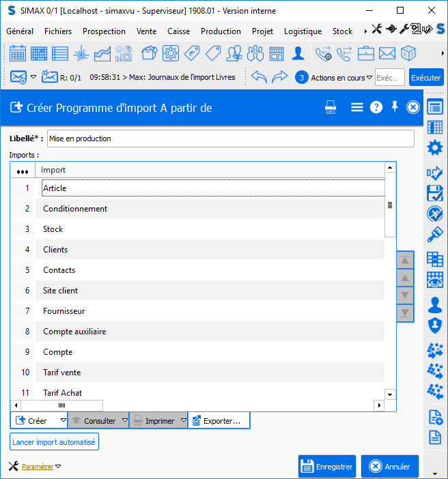Click the printer icon in the form header
This screenshot has width=448, height=479.
(331, 107)
